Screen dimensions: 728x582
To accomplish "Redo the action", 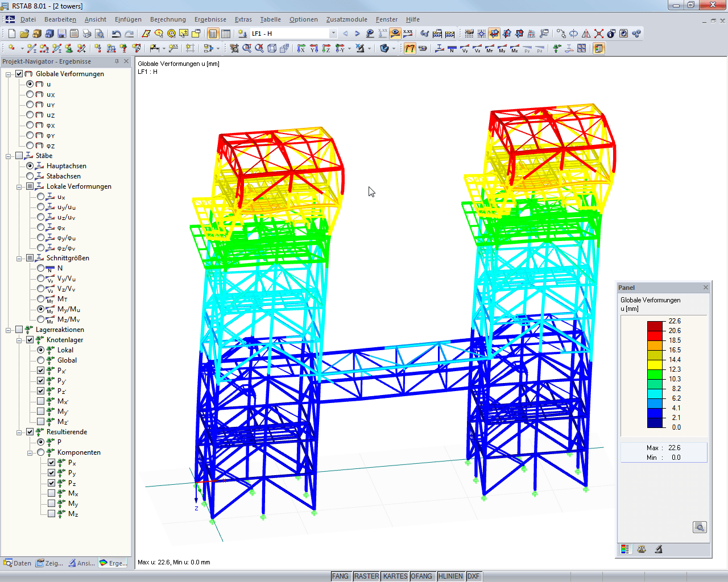I will 129,34.
